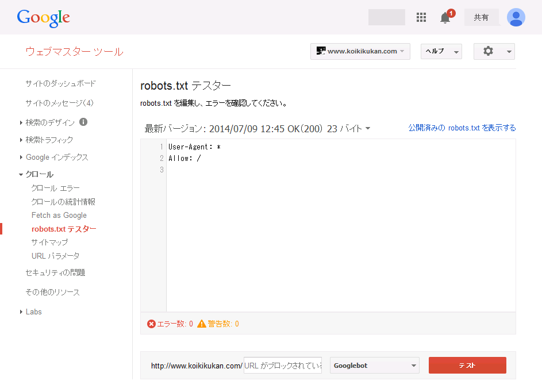Open the notifications bell icon
542x392 pixels.
pyautogui.click(x=446, y=17)
